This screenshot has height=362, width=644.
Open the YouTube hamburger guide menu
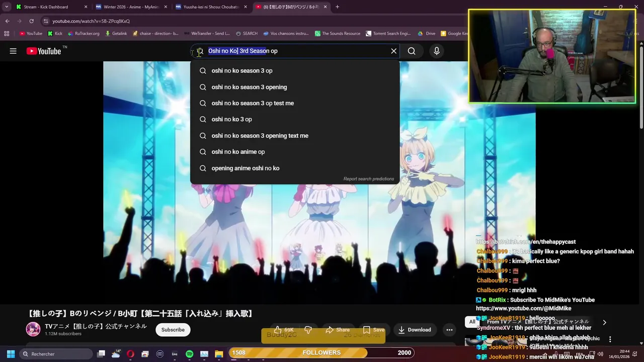click(13, 51)
